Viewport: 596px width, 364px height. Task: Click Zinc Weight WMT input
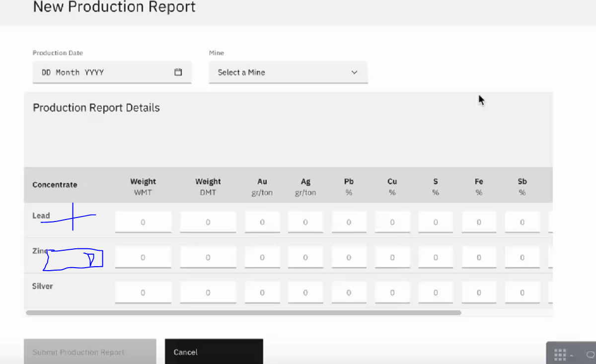[143, 257]
